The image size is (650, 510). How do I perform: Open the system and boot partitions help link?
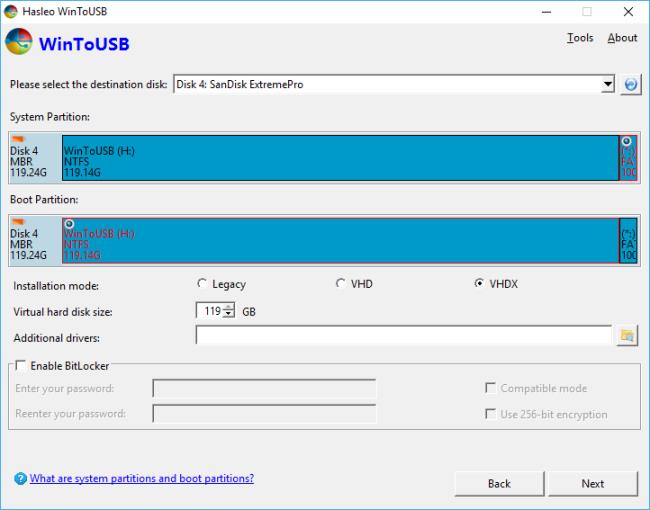click(x=141, y=479)
